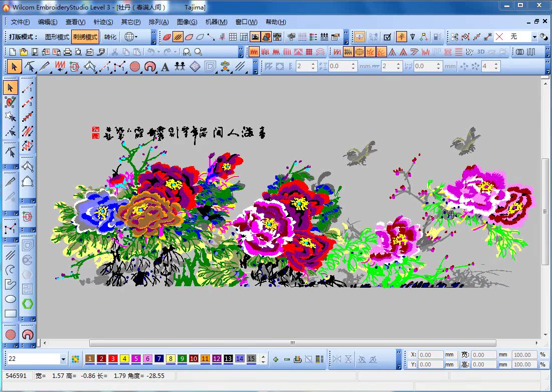552x392 pixels.
Task: Toggle the Show Stitches icon
Action: (178, 37)
